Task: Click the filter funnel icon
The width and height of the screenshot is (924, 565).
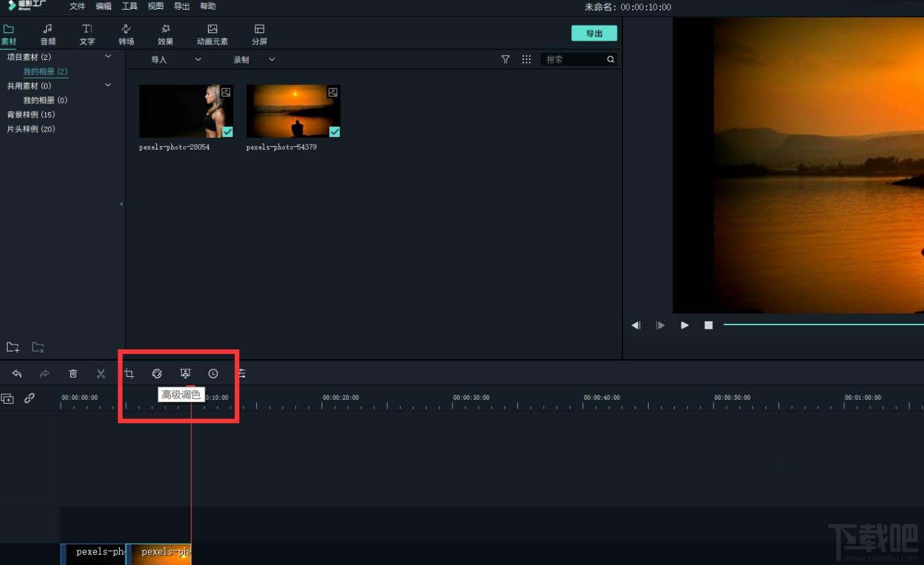Action: [x=505, y=60]
